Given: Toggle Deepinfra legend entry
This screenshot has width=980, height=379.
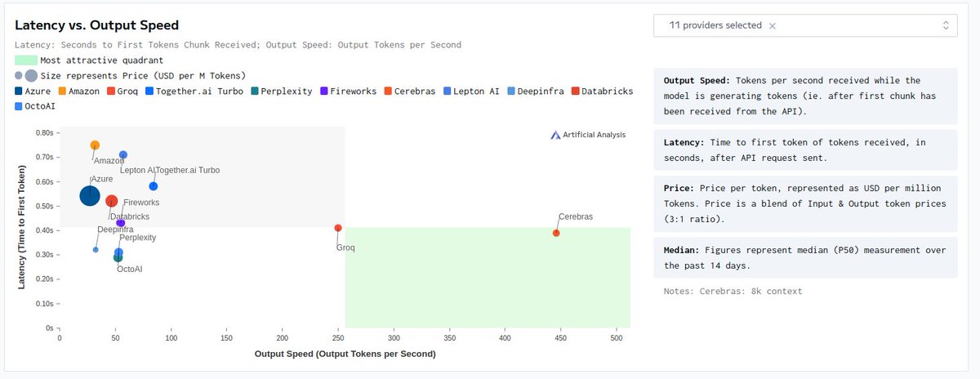Looking at the screenshot, I should (x=535, y=91).
